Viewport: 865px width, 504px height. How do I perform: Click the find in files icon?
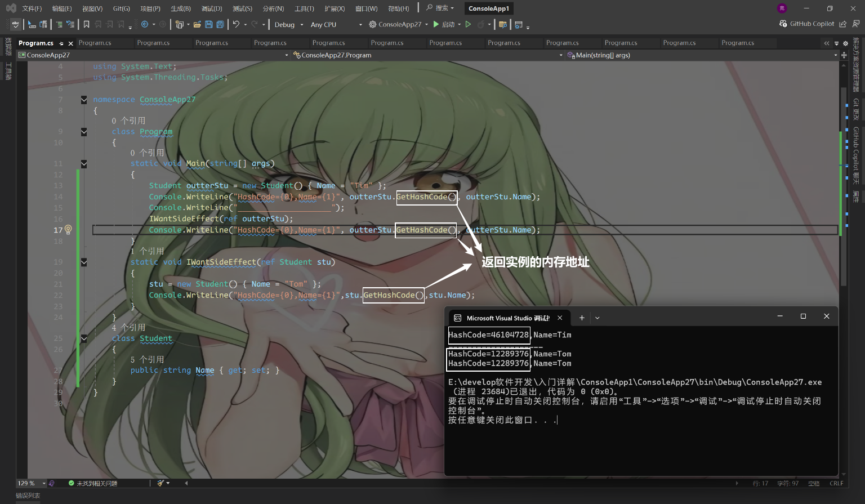[503, 24]
